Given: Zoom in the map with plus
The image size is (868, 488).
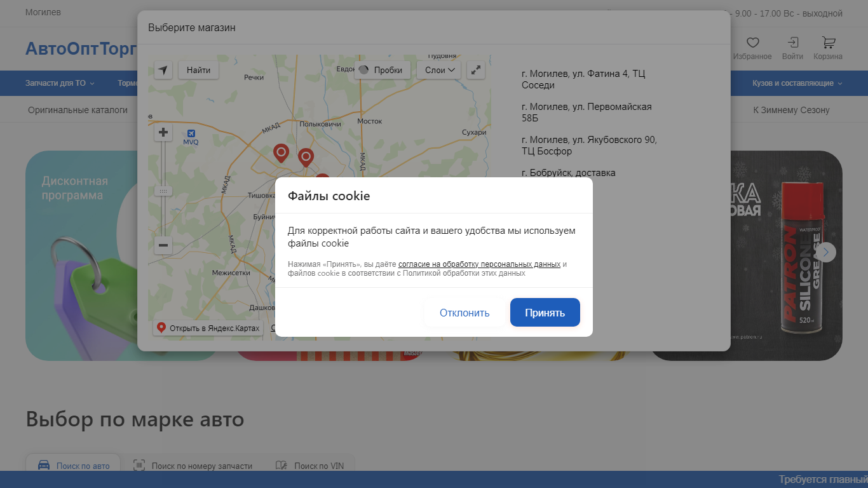Looking at the screenshot, I should click(x=163, y=132).
